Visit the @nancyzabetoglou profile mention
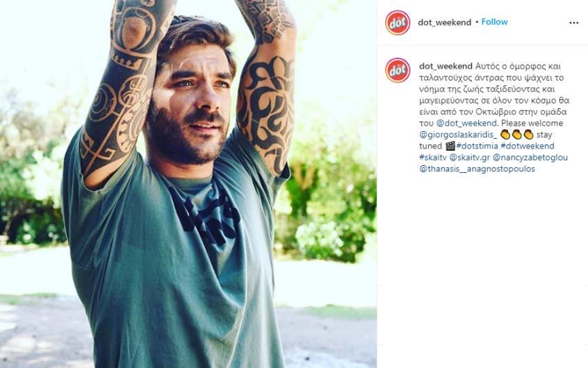 530,158
